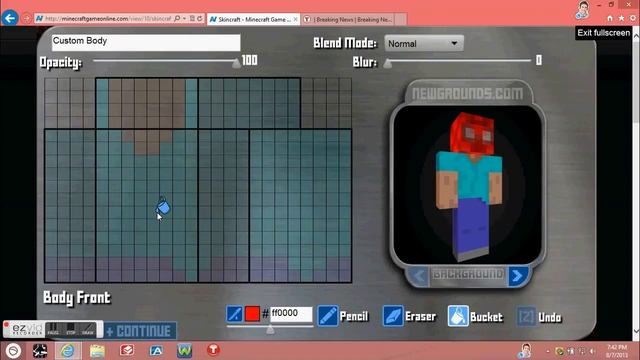Image resolution: width=640 pixels, height=360 pixels.
Task: Click the + CONTINUE button
Action: pos(139,331)
